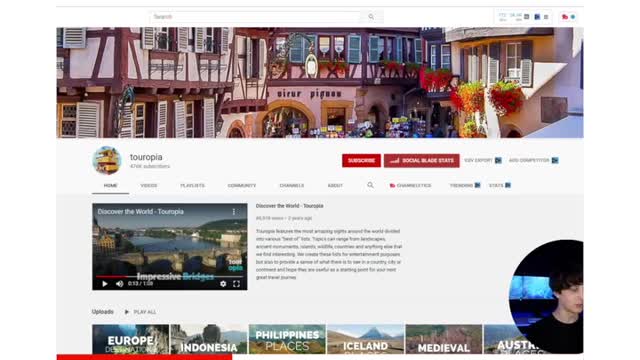Screen dimensions: 640x360
Task: Open the three-dot menu on video player
Action: [233, 212]
